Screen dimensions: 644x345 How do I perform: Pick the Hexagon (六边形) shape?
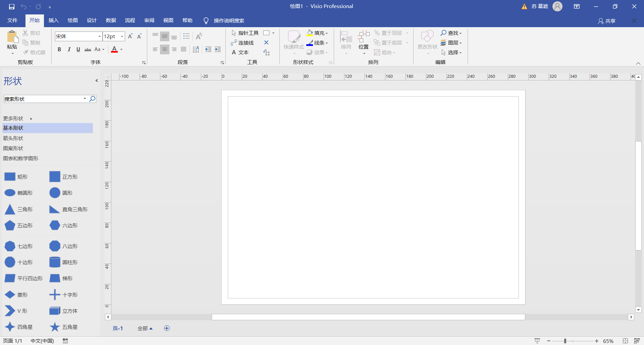63,225
